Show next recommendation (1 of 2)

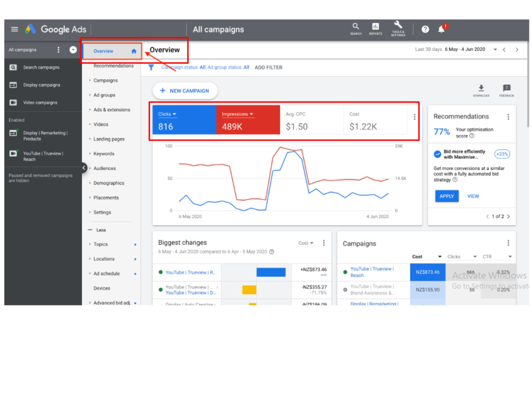pos(508,217)
